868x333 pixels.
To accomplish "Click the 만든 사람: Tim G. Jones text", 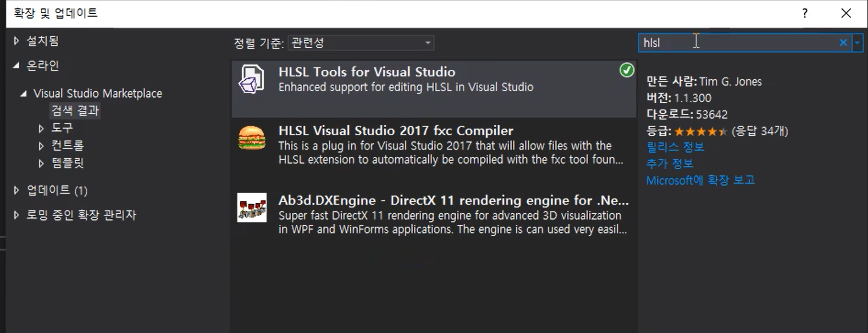I will point(704,82).
